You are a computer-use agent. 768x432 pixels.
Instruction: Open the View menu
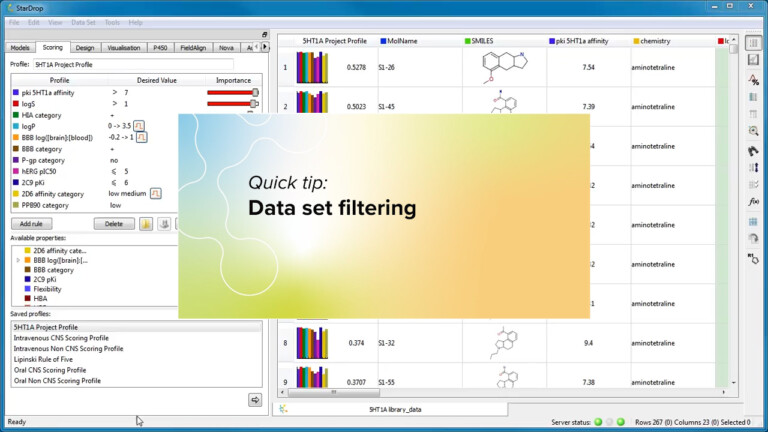pos(55,22)
